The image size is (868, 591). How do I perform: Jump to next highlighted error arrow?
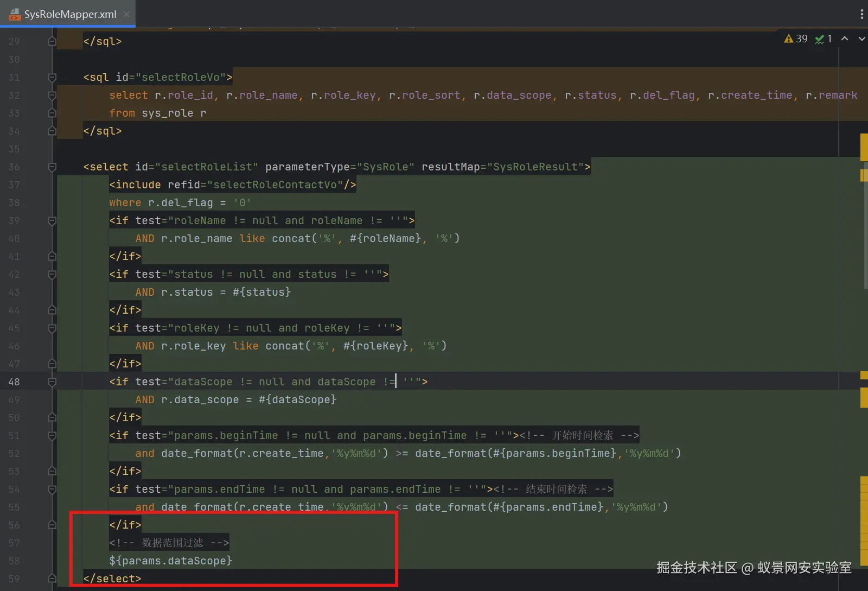point(861,39)
